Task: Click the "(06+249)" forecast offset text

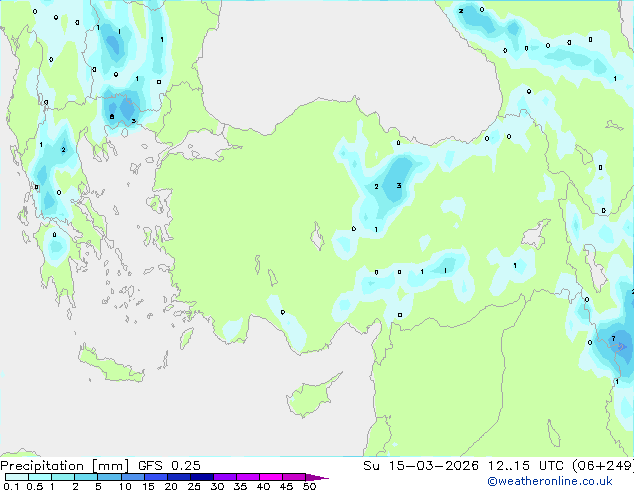Action: tap(603, 465)
